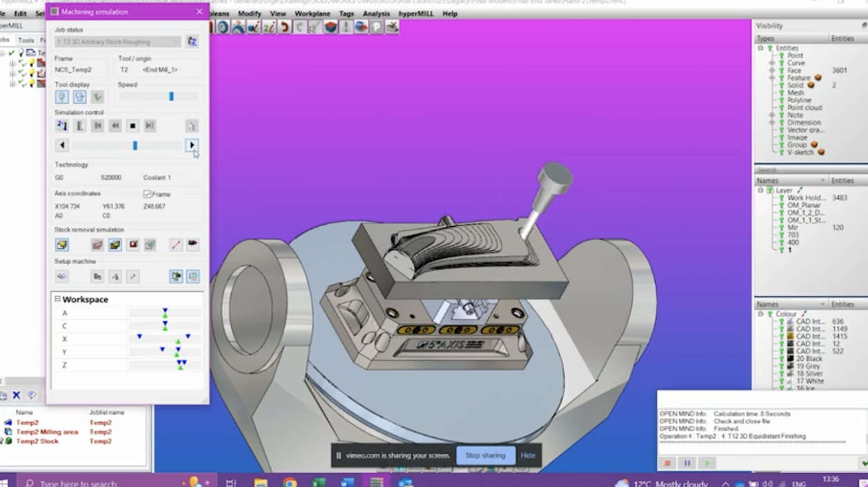Click the first Stock removal simulation icon
Image resolution: width=868 pixels, height=487 pixels.
62,245
